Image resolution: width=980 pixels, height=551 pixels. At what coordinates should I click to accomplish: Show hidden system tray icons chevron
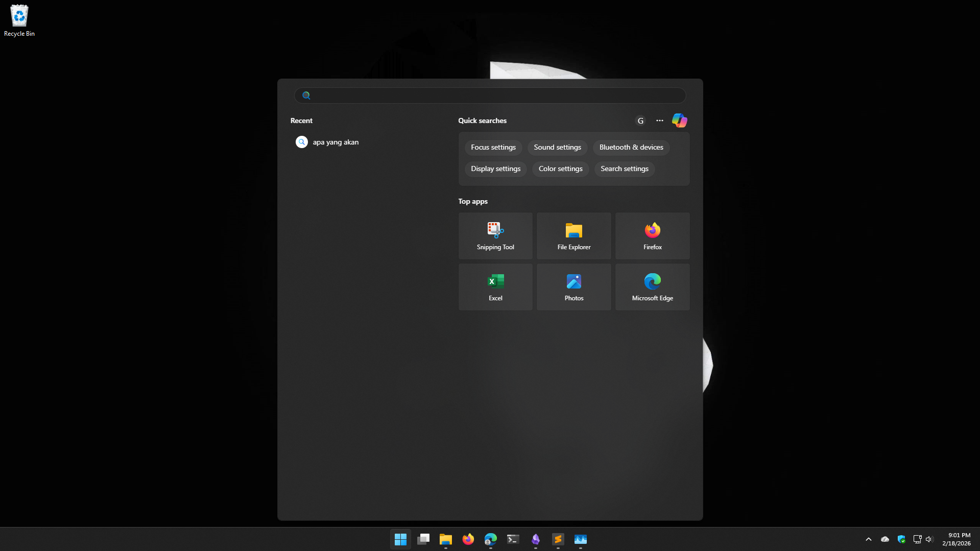(868, 539)
